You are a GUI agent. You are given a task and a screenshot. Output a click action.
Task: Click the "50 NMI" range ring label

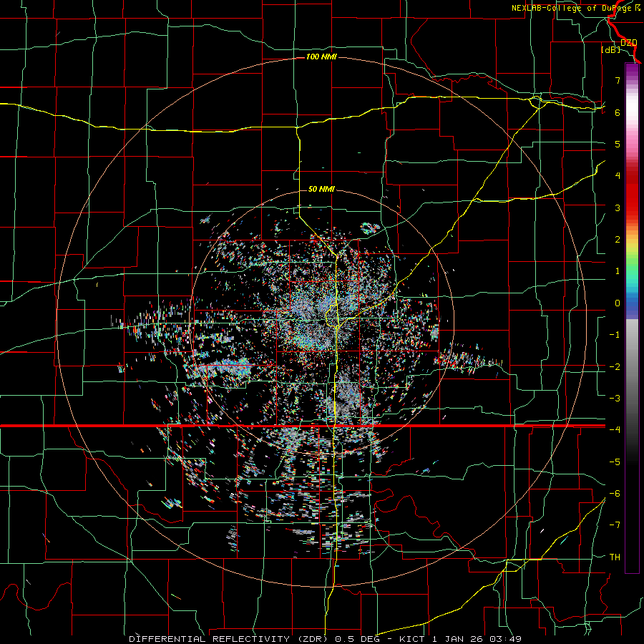point(321,189)
